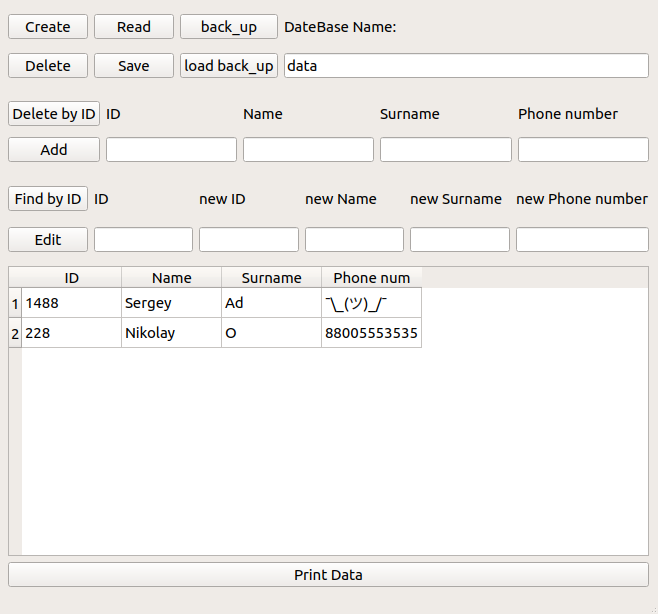Select row header 1 in the table
This screenshot has width=658, height=614.
15,303
